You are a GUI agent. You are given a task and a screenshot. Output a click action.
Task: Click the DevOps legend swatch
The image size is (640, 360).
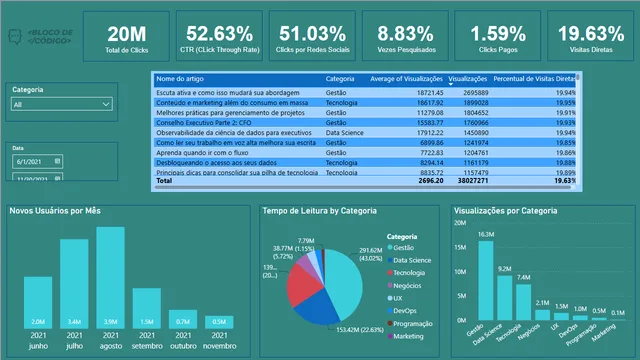tap(390, 311)
